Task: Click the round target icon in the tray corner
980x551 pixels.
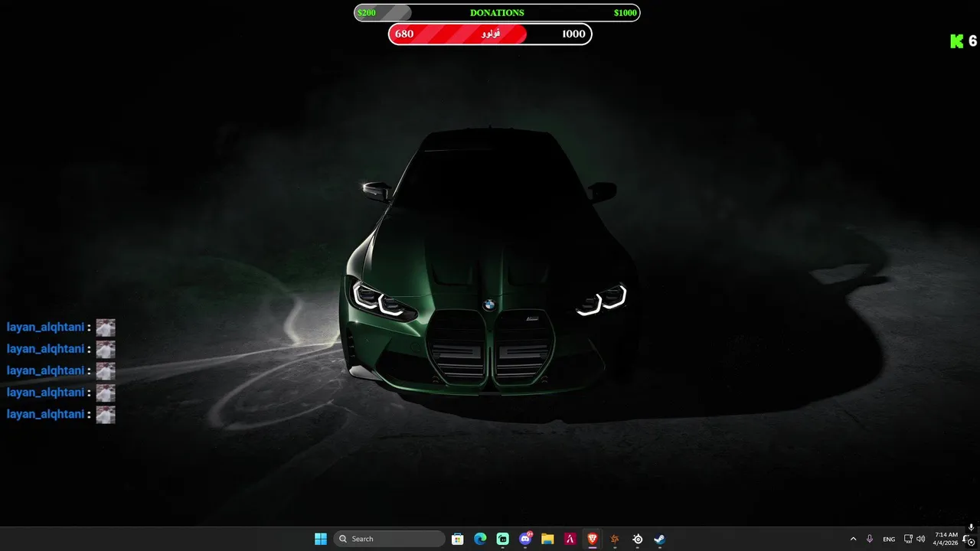Action: pos(971,543)
